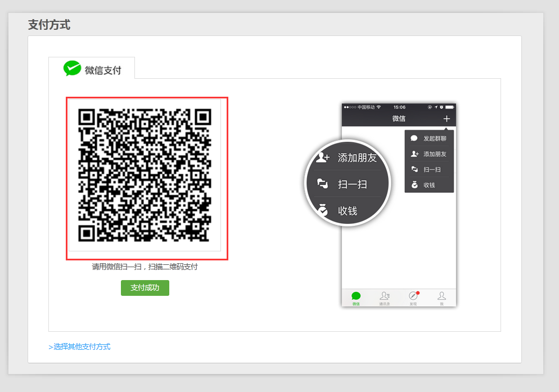The width and height of the screenshot is (559, 392).
Task: Tap the small money bag icon in phone dropdown
Action: click(414, 185)
